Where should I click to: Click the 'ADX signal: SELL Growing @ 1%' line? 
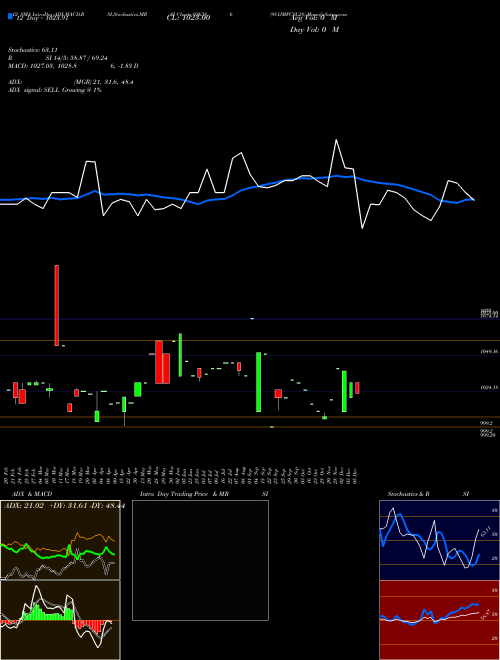tap(55, 90)
